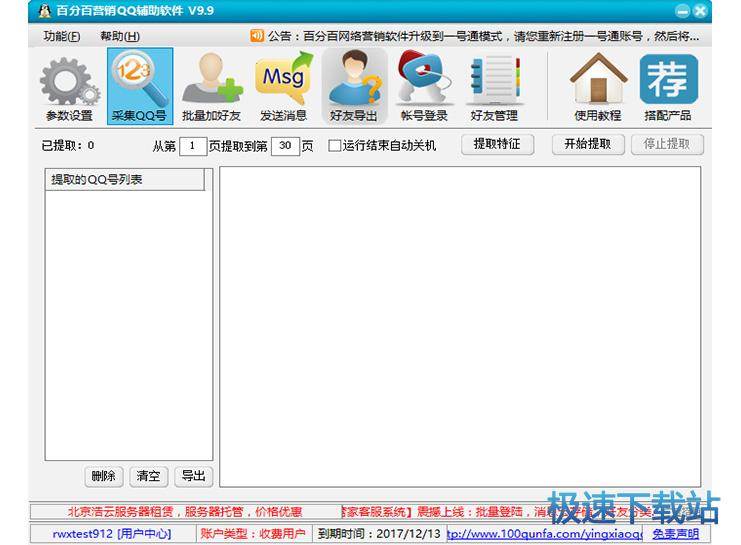
Task: Click the 提取特征 button
Action: point(498,144)
